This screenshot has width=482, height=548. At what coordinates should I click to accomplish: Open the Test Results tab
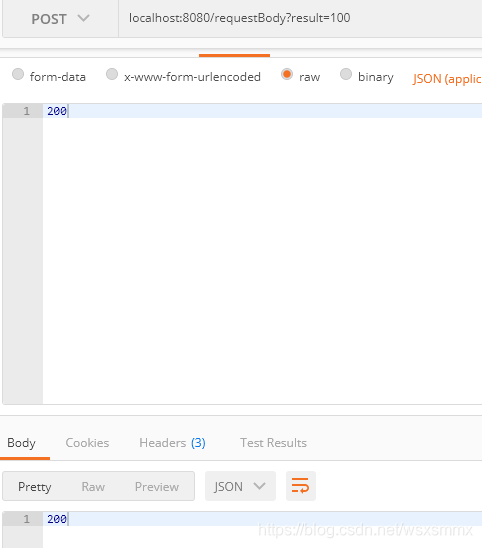click(273, 443)
